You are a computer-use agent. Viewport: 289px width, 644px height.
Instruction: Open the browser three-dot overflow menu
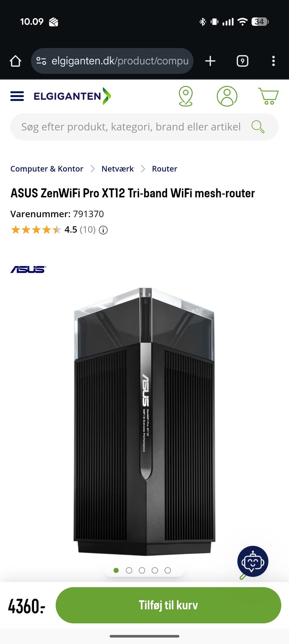pyautogui.click(x=273, y=61)
